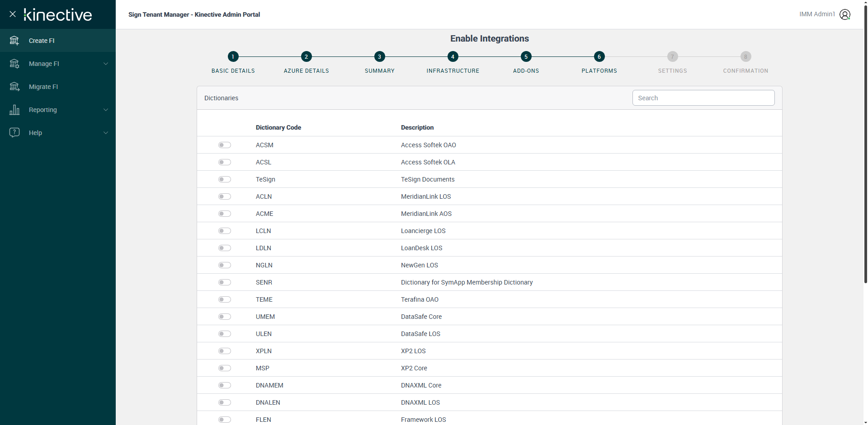Turn on the SENR dictionary toggle

(225, 282)
